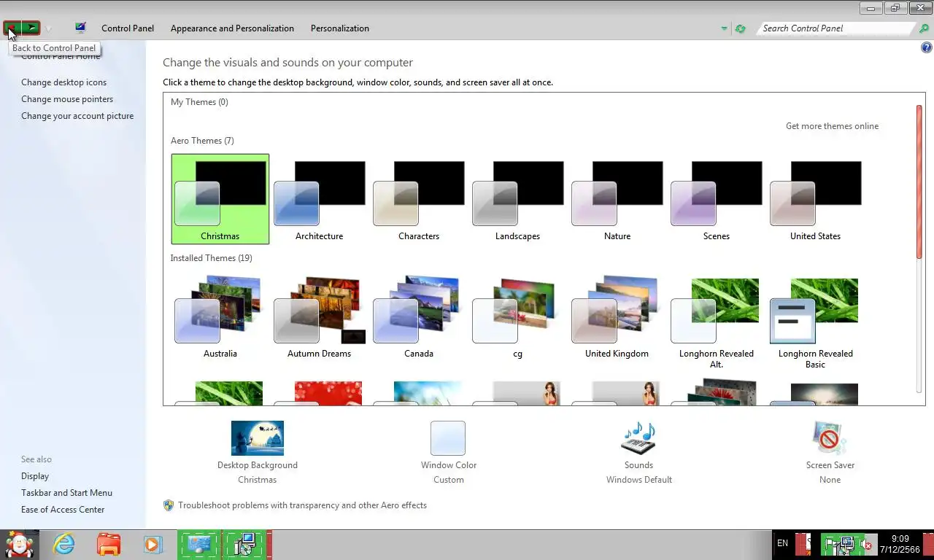Open Screen Saver settings icon
The image size is (934, 560).
click(830, 438)
